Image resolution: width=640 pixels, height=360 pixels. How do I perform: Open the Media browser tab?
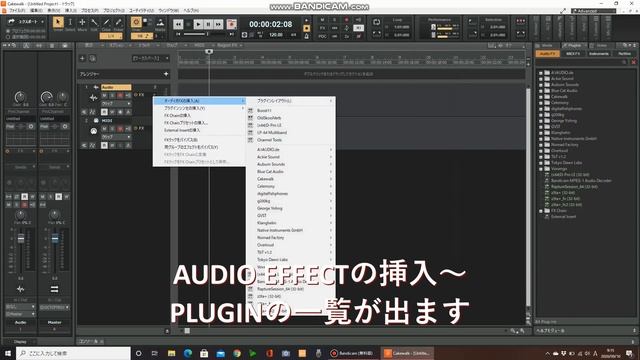[547, 45]
